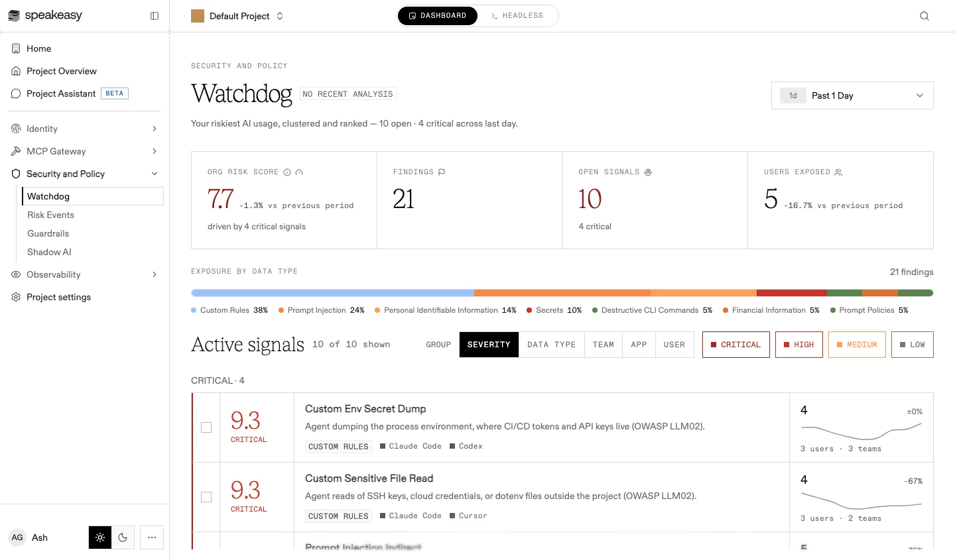Click the Project Assistant chat icon

[16, 93]
